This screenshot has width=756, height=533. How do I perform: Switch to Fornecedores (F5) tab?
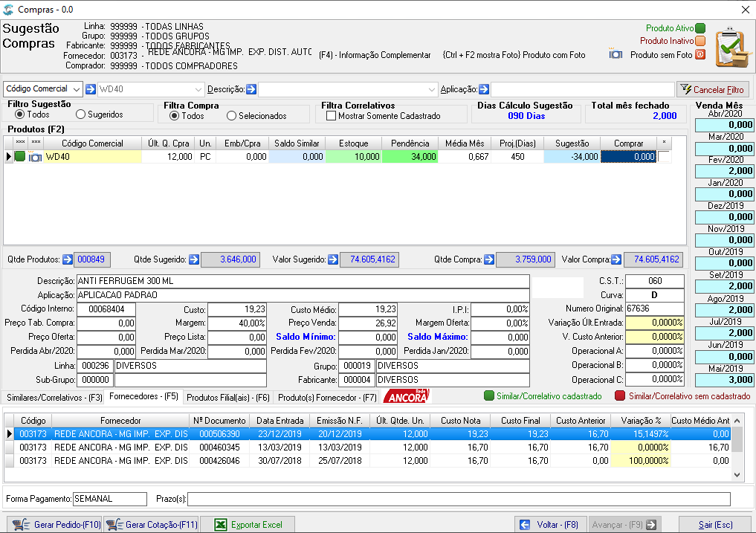(x=143, y=396)
